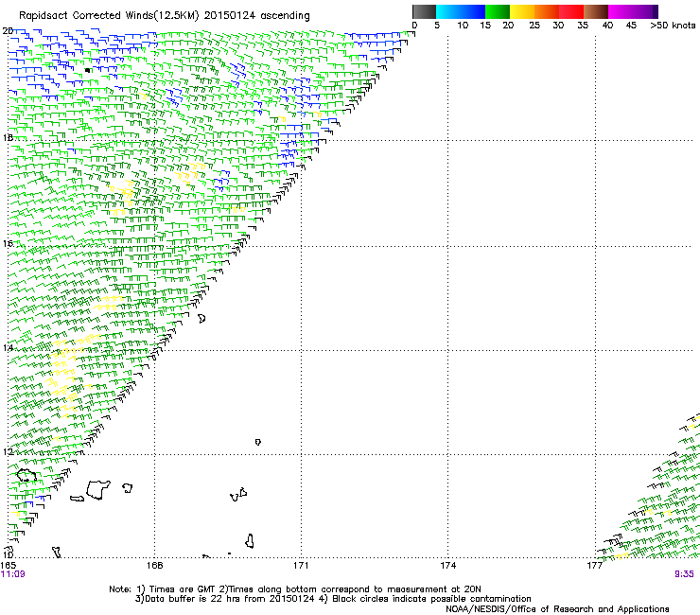Click the '>50 knots' legend label

tap(673, 26)
